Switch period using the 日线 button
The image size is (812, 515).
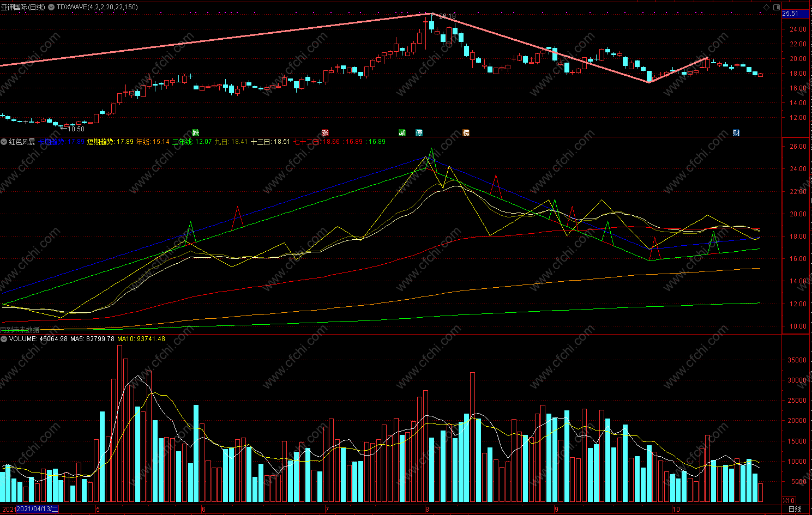pos(796,510)
